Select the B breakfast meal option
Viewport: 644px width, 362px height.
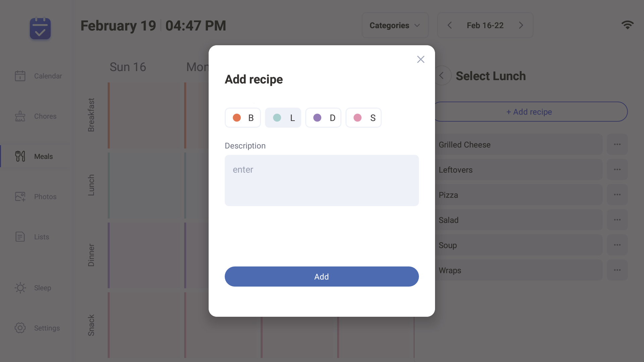243,118
